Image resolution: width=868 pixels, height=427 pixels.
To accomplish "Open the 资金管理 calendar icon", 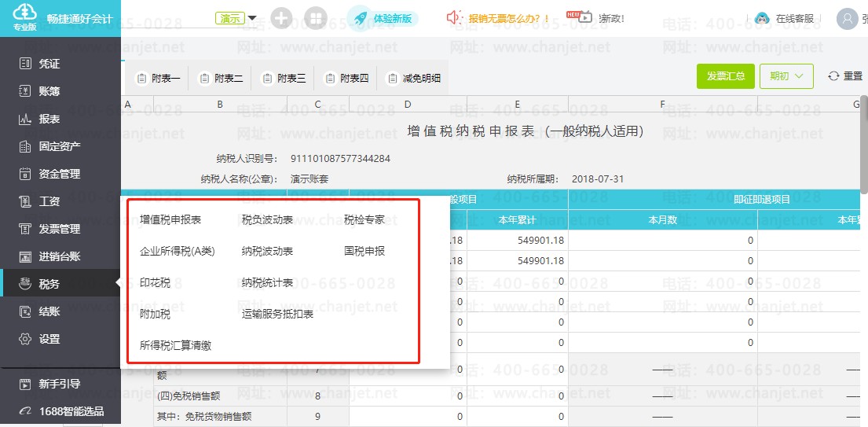I will tap(25, 174).
